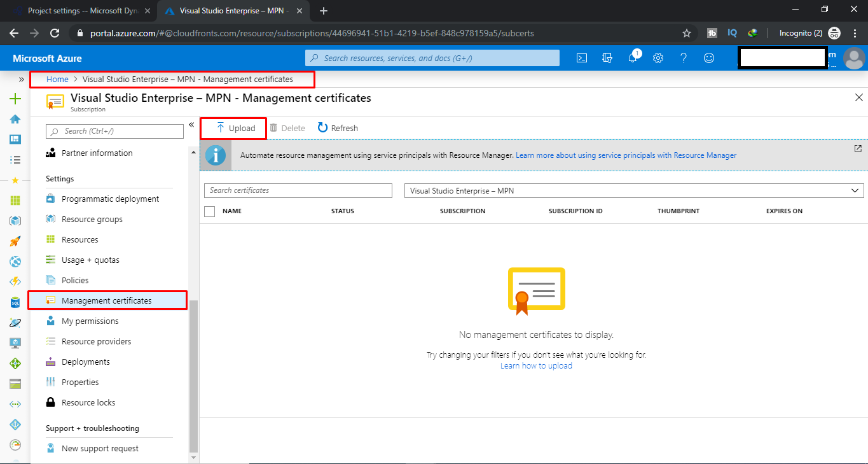Go to Home via sidebar house icon
Screen dimensions: 868x464
pos(15,119)
